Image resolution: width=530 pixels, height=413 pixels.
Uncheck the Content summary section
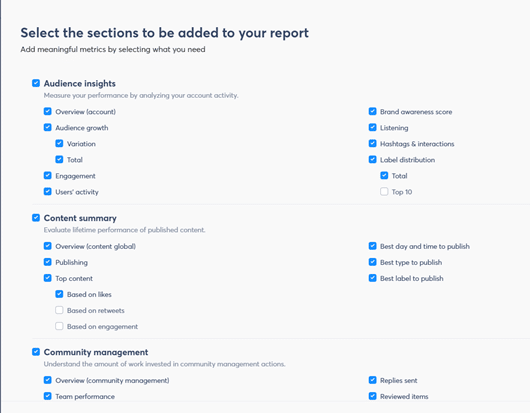tap(36, 218)
